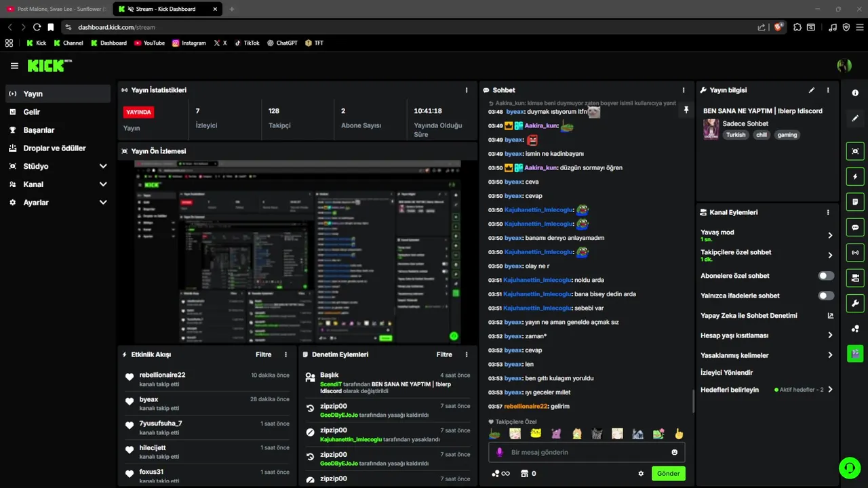Open a new browser tab
Viewport: 868px width, 488px height.
click(x=232, y=9)
